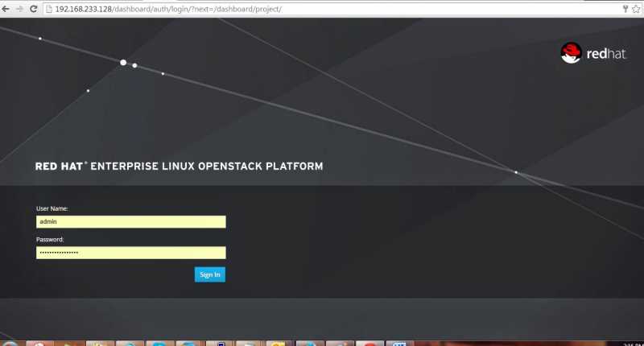This screenshot has width=644, height=346.
Task: Click the Red Hat logo
Action: pyautogui.click(x=593, y=53)
